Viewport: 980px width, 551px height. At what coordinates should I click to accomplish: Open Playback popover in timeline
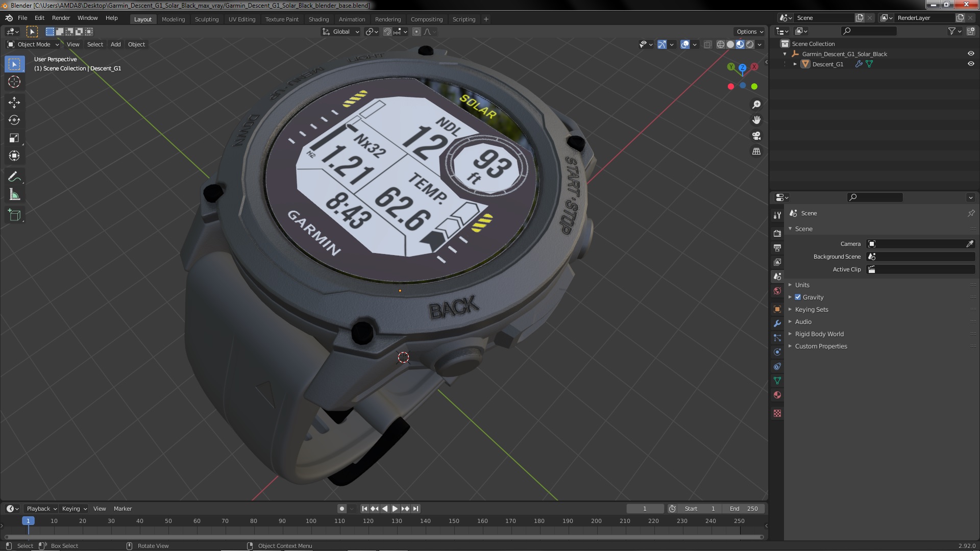[41, 509]
